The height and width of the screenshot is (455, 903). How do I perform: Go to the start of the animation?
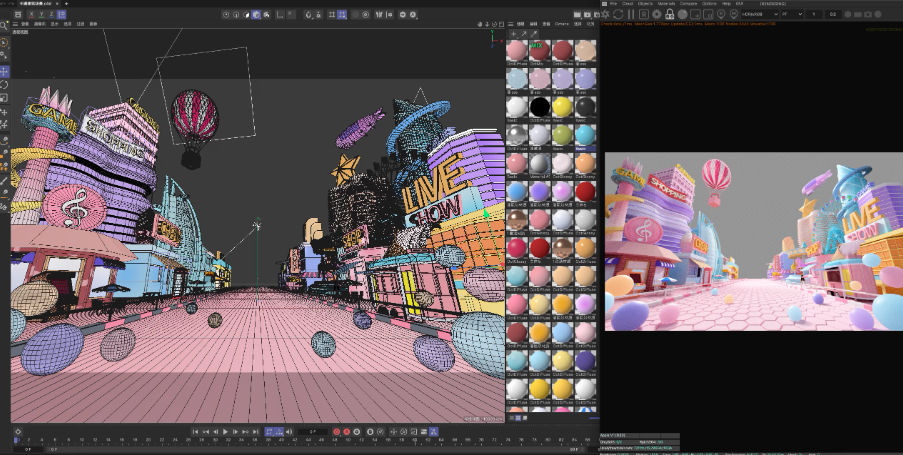pyautogui.click(x=196, y=432)
